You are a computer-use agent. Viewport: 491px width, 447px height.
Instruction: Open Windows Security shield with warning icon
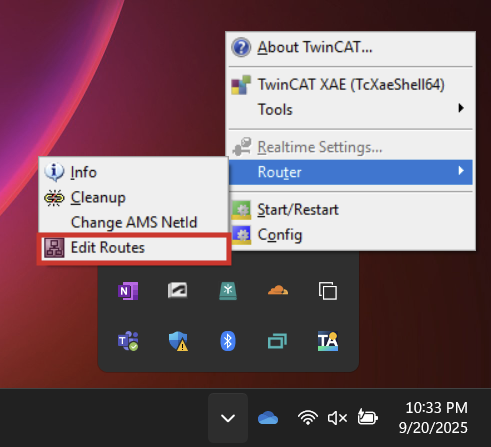[x=178, y=341]
